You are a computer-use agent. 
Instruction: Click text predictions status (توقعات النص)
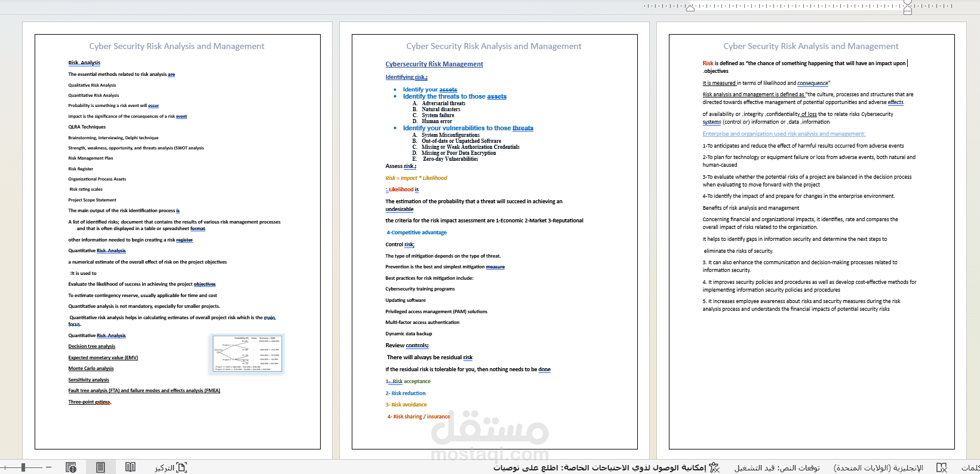click(777, 467)
